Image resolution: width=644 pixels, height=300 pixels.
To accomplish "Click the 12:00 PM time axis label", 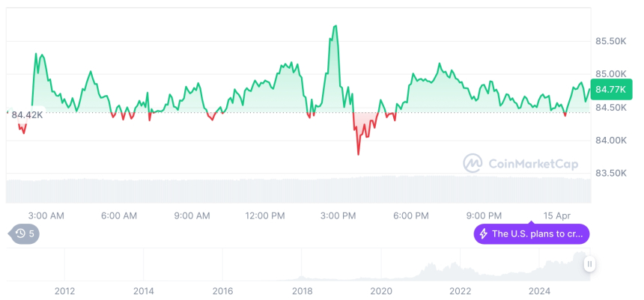I will click(x=265, y=215).
